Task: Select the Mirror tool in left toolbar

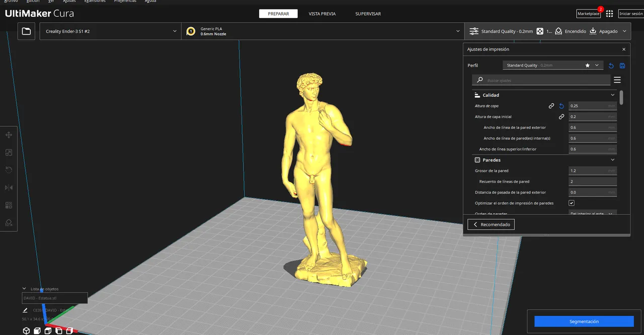Action: click(9, 188)
